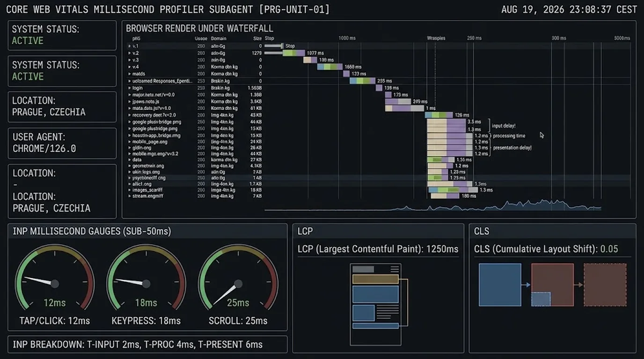Screen dimensions: 644x359
Task: Click the CLS value 0.05
Action: (x=609, y=249)
